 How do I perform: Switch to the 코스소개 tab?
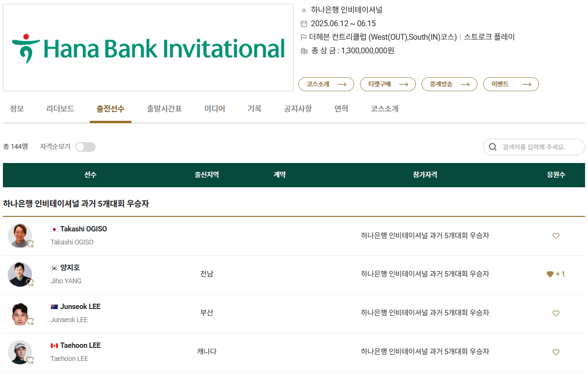(385, 109)
